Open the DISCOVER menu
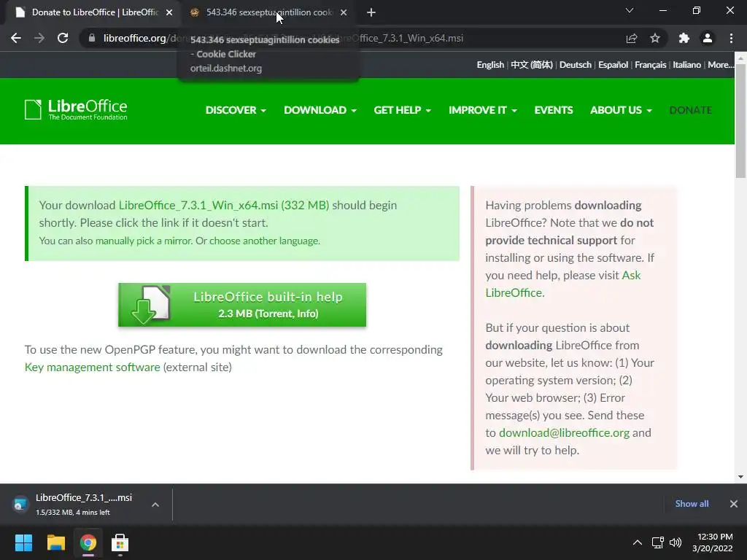 (236, 110)
